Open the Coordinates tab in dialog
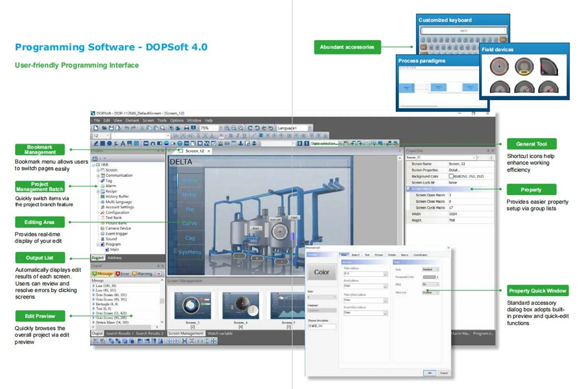The image size is (588, 389). coord(420,255)
